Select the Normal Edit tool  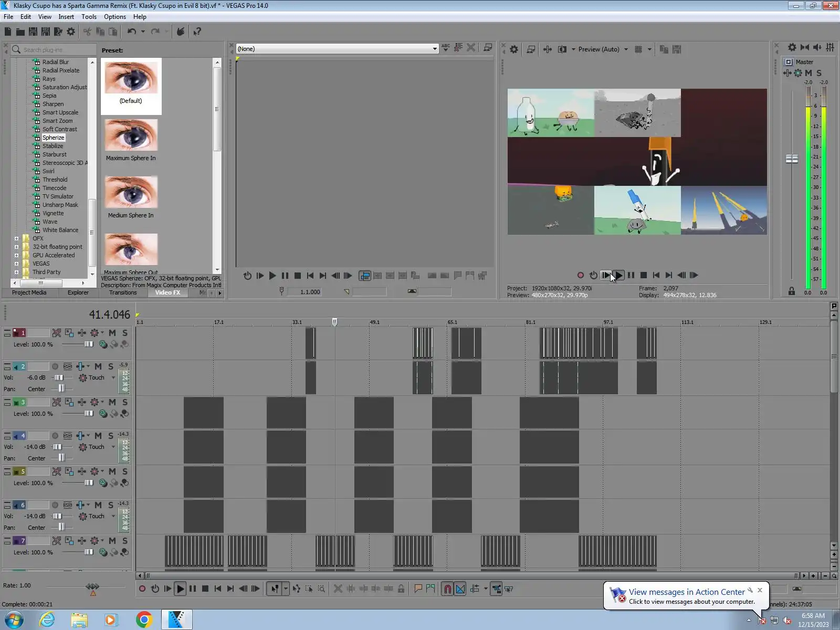tap(275, 589)
